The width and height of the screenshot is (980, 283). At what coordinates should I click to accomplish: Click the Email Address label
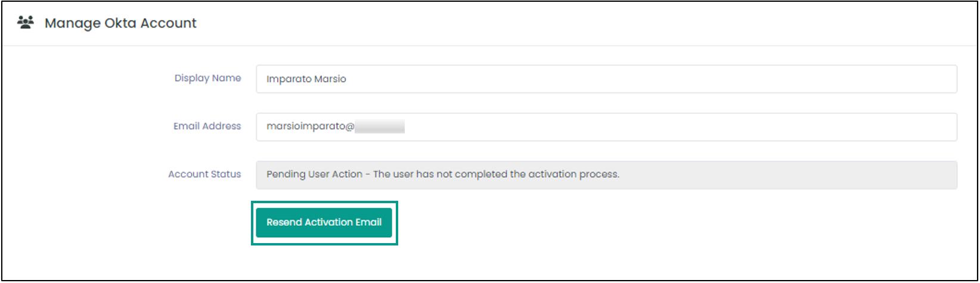(207, 126)
